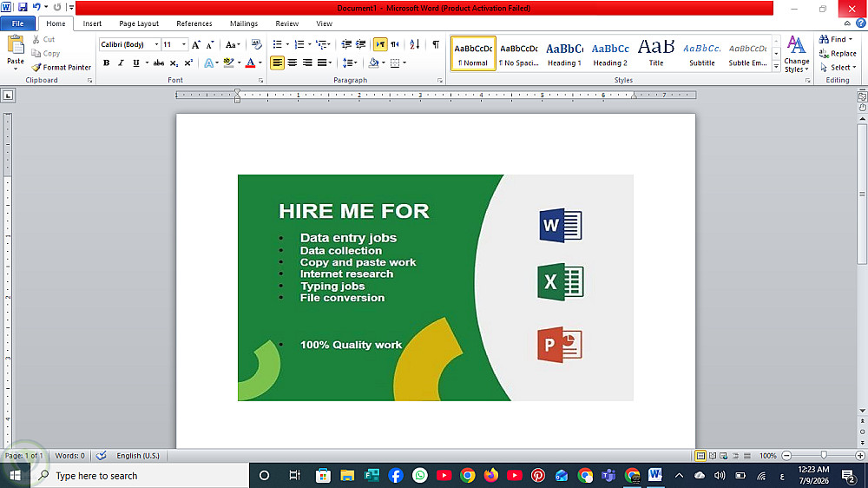The image size is (868, 488).
Task: Toggle Bold formatting
Action: point(106,63)
